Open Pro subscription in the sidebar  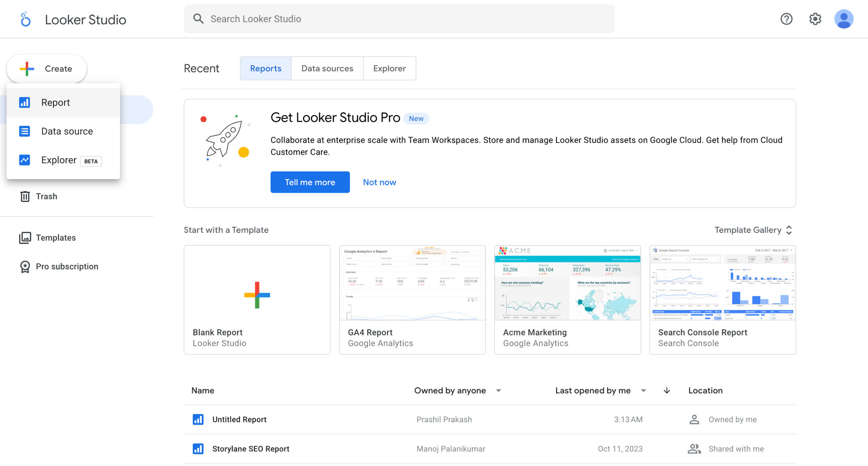coord(67,266)
